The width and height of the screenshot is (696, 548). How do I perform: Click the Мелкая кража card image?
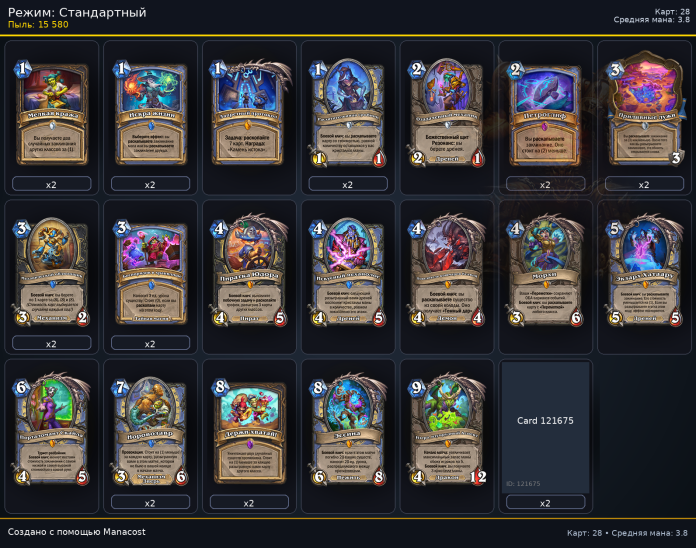coord(51,113)
